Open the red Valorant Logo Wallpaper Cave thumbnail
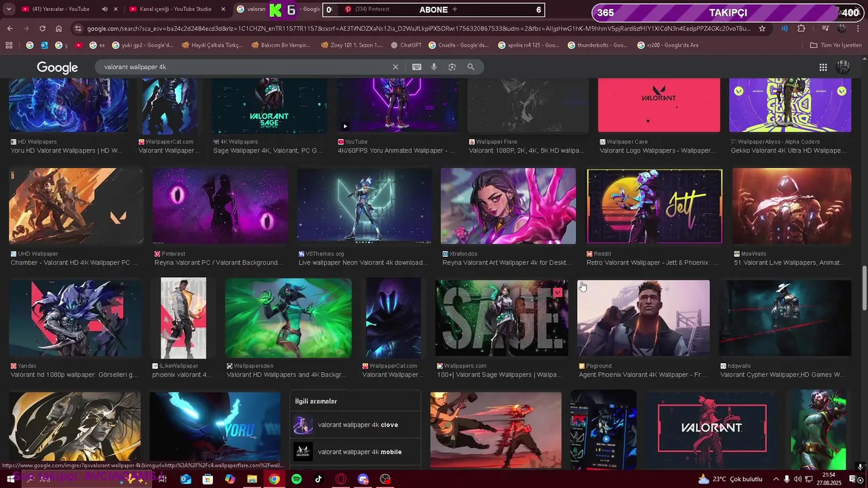 click(x=659, y=105)
